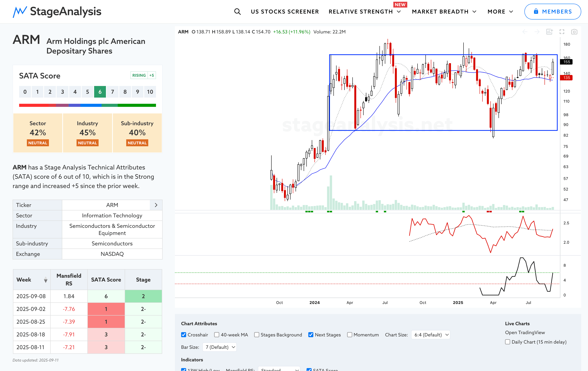Click the Volume: 22.2M readout
588x371 pixels.
pos(329,32)
